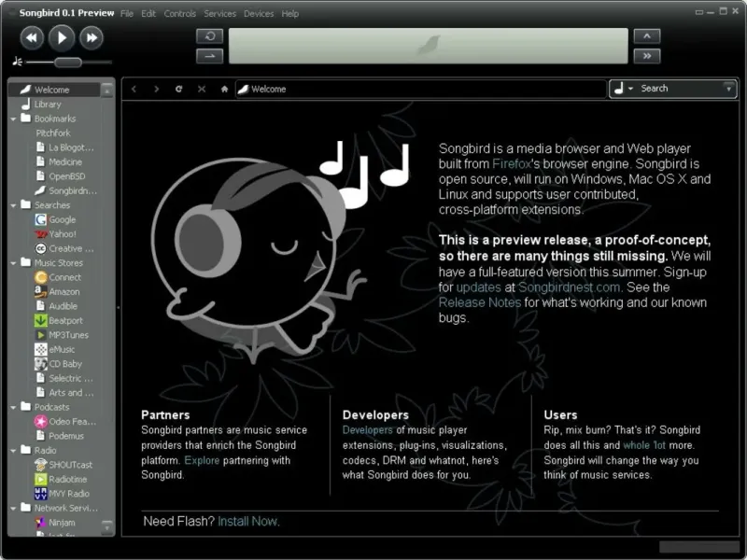
Task: Open Google search entry
Action: coord(55,219)
